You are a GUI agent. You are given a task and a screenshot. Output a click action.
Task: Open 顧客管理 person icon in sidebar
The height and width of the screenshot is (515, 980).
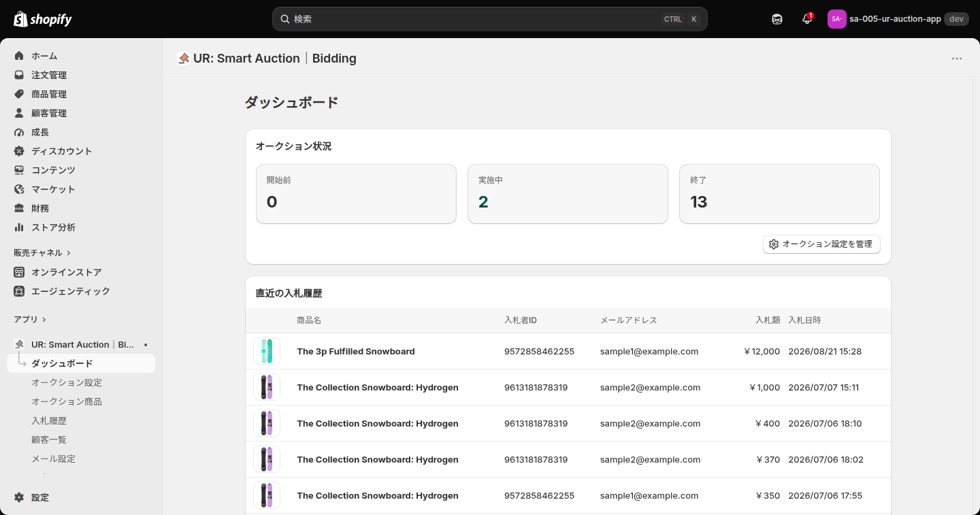click(19, 113)
